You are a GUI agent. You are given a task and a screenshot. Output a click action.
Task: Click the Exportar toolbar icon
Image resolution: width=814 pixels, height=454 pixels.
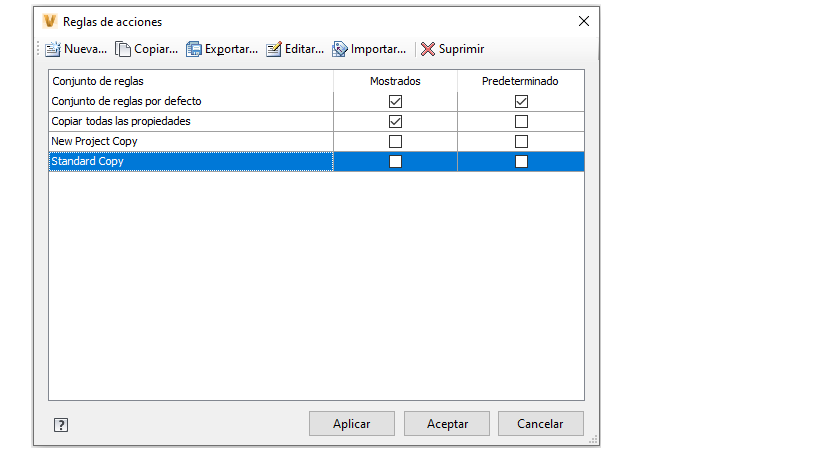[x=194, y=49]
